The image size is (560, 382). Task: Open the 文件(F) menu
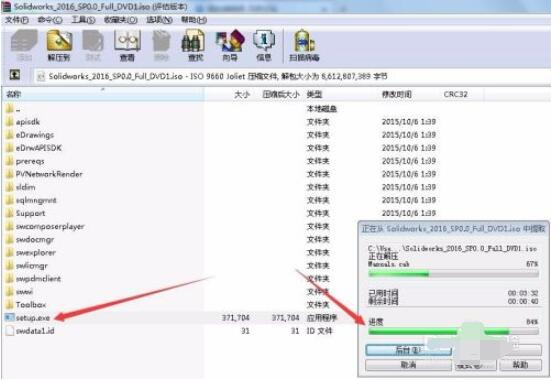pos(16,20)
